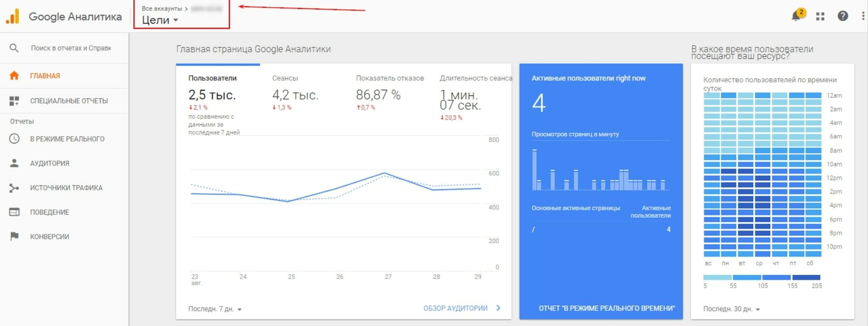This screenshot has width=868, height=326.
Task: Open the Google apps grid icon
Action: [820, 17]
